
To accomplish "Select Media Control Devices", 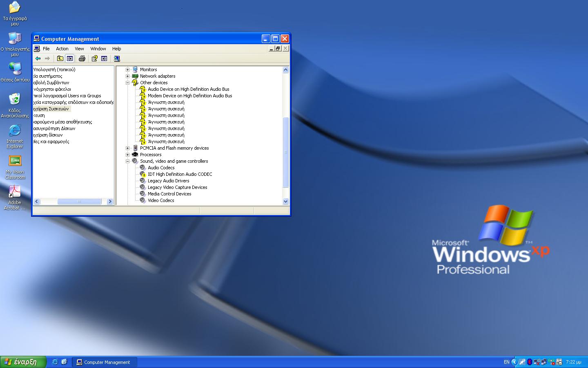I will click(x=169, y=194).
